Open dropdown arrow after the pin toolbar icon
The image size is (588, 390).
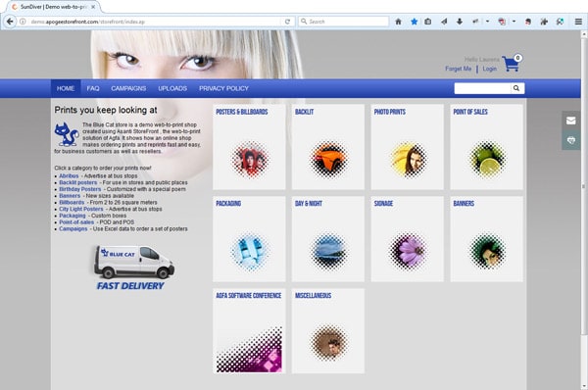pyautogui.click(x=487, y=22)
